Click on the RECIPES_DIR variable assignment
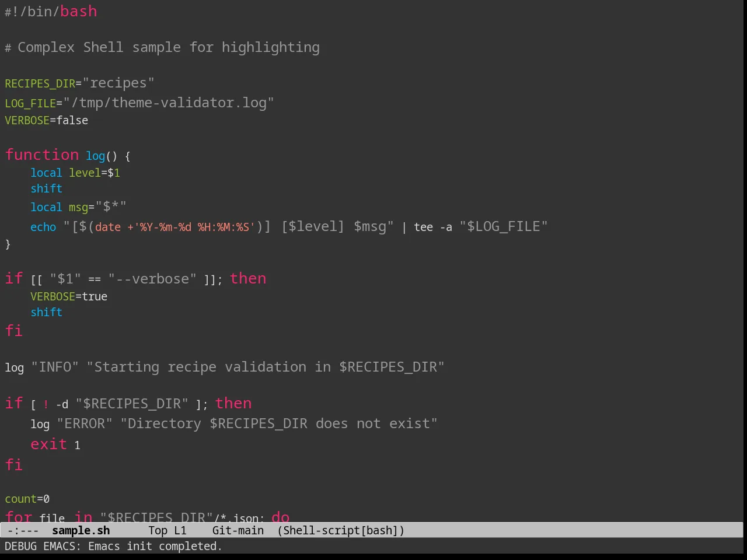Screen dimensions: 747x560 tap(79, 83)
